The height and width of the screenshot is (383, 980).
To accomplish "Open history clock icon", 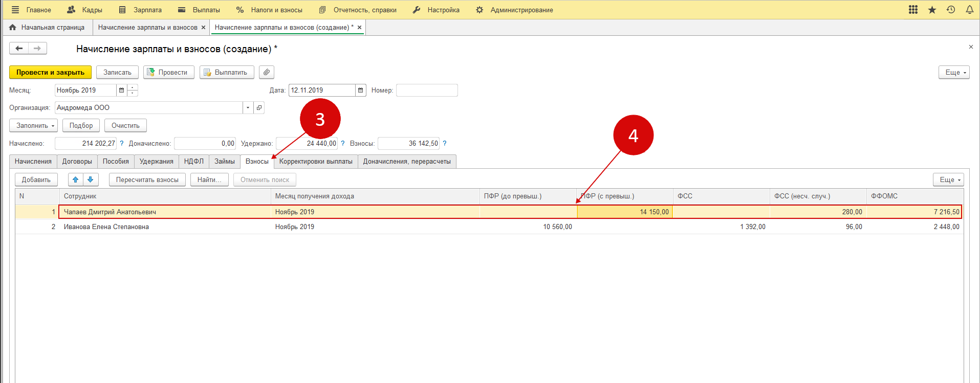I will tap(951, 10).
